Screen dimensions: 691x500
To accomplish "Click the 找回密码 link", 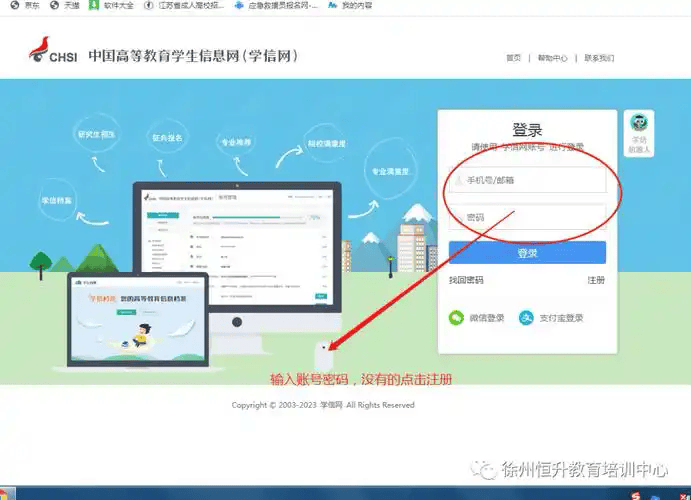I will 466,280.
